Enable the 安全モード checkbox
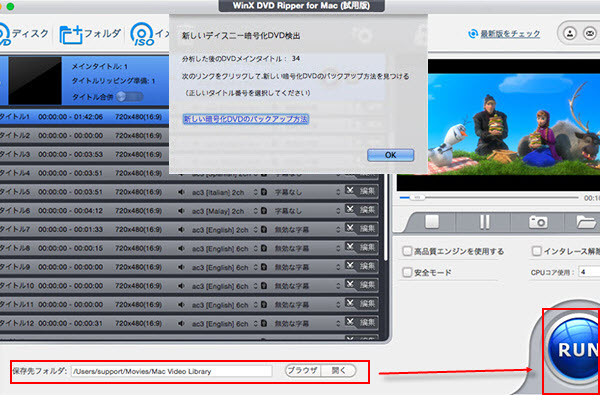Screen dimensions: 600x395 (x=407, y=273)
